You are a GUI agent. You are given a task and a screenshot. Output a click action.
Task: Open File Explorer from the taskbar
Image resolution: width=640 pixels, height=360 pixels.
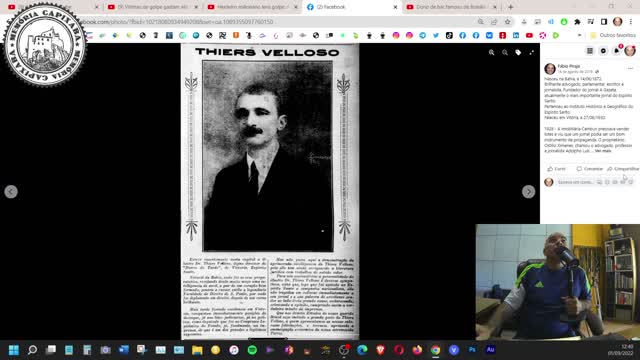point(197,350)
